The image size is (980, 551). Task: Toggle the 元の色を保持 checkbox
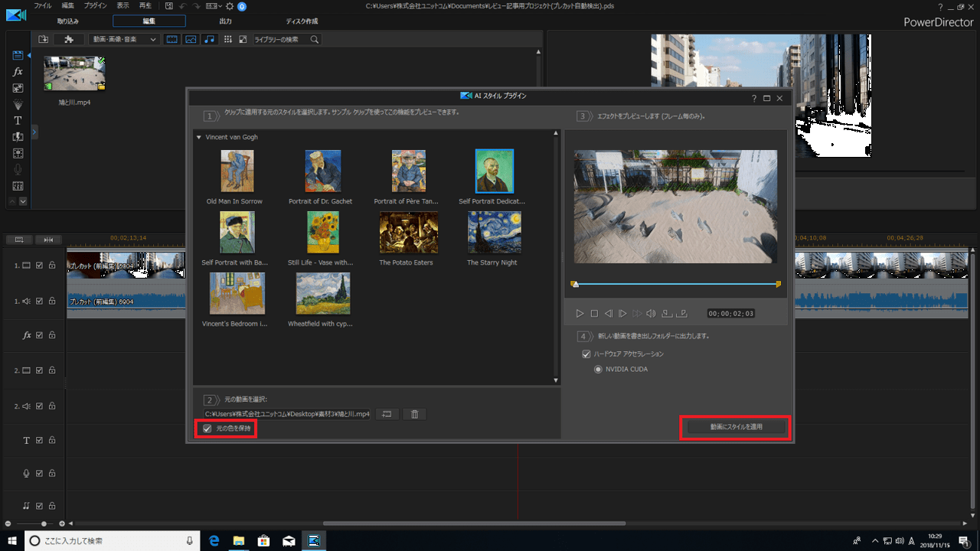[207, 429]
